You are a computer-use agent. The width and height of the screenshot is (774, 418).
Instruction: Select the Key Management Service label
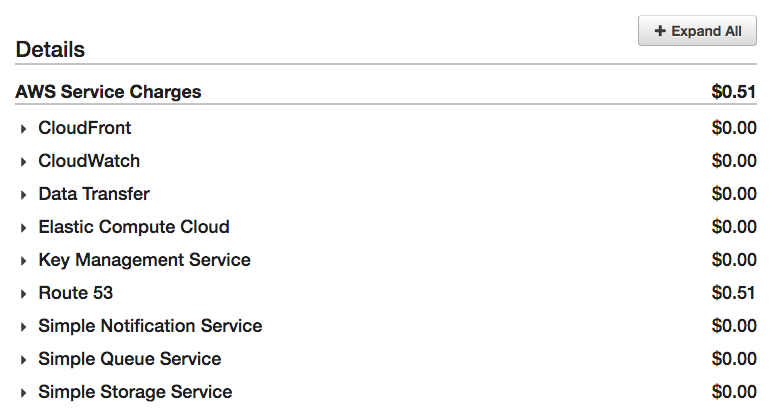[144, 260]
